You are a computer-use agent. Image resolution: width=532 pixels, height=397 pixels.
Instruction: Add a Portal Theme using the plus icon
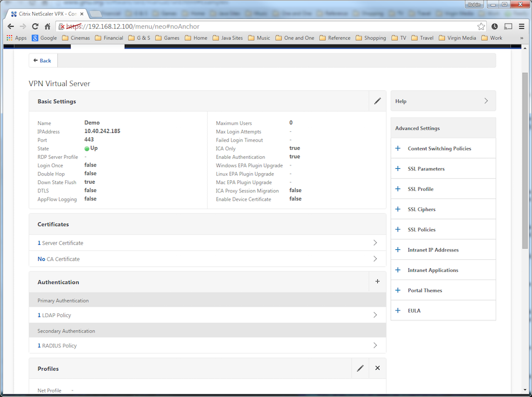[398, 290]
